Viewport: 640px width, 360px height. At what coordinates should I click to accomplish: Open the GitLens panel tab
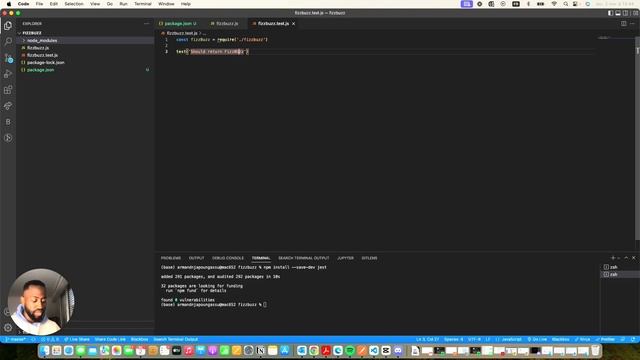[369, 258]
